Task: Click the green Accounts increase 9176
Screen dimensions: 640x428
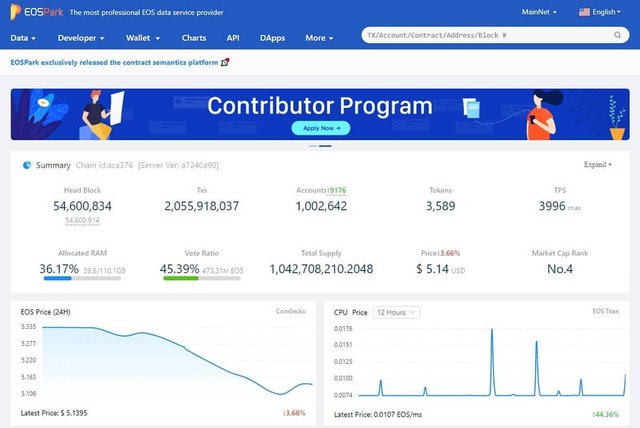Action: tap(337, 190)
